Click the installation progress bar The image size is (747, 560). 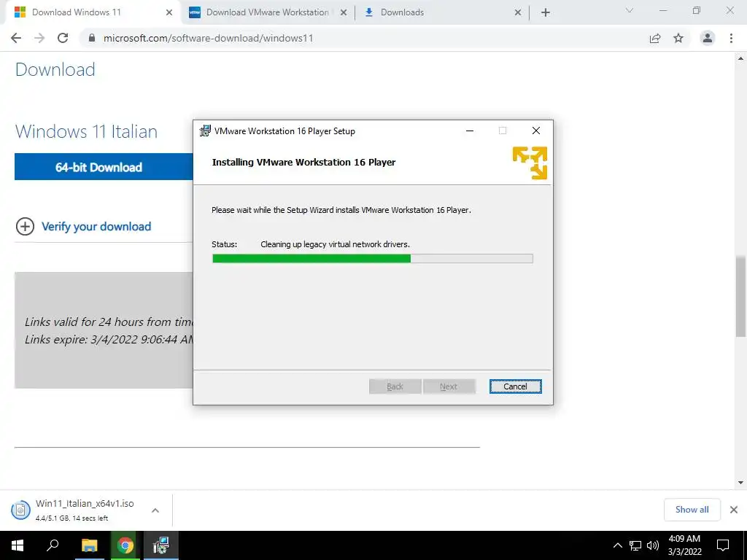(x=373, y=259)
